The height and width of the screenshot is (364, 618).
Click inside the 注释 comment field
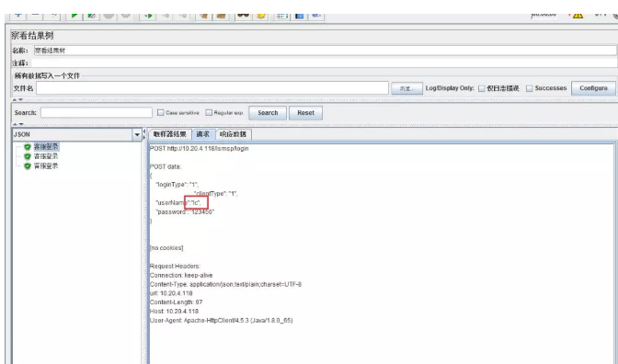point(324,63)
